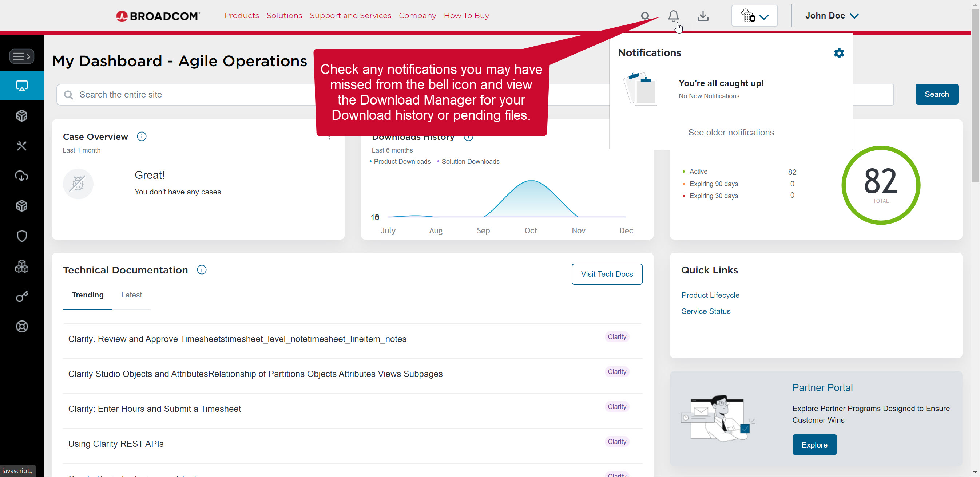The height and width of the screenshot is (477, 980).
Task: Open the Product Lifecycle link
Action: pos(710,295)
